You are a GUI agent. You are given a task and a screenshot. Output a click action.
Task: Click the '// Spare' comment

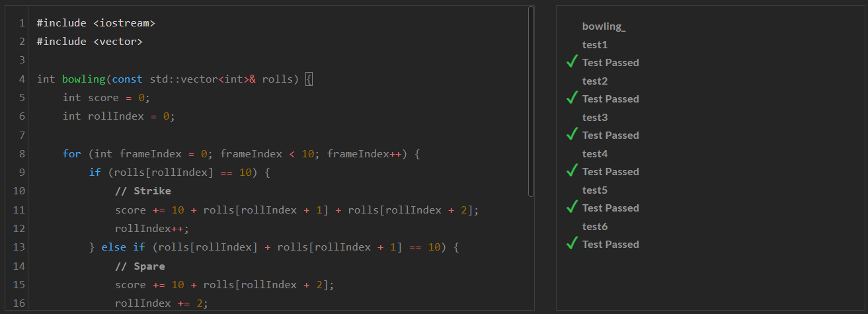[x=139, y=266]
